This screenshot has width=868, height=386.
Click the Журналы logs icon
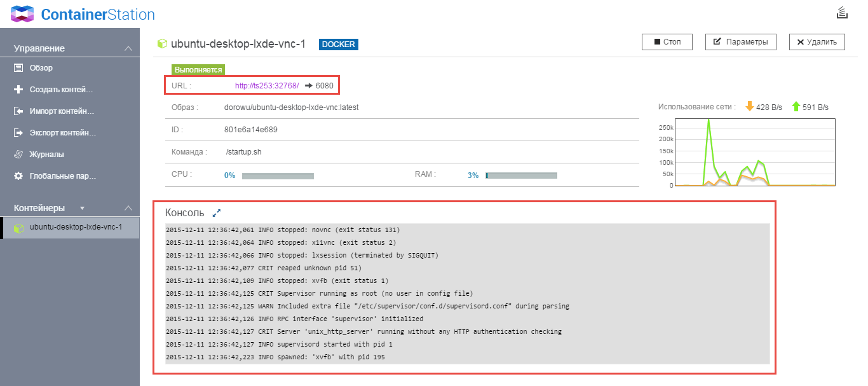[x=18, y=155]
